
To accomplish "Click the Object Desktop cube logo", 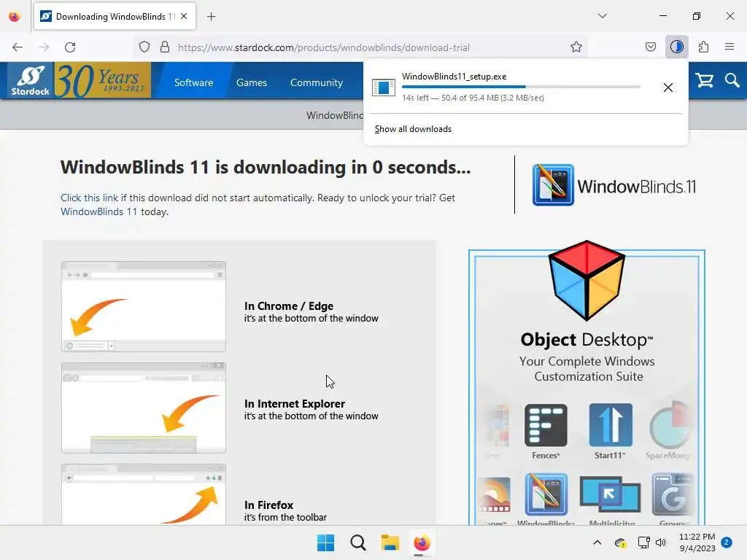I will [587, 280].
